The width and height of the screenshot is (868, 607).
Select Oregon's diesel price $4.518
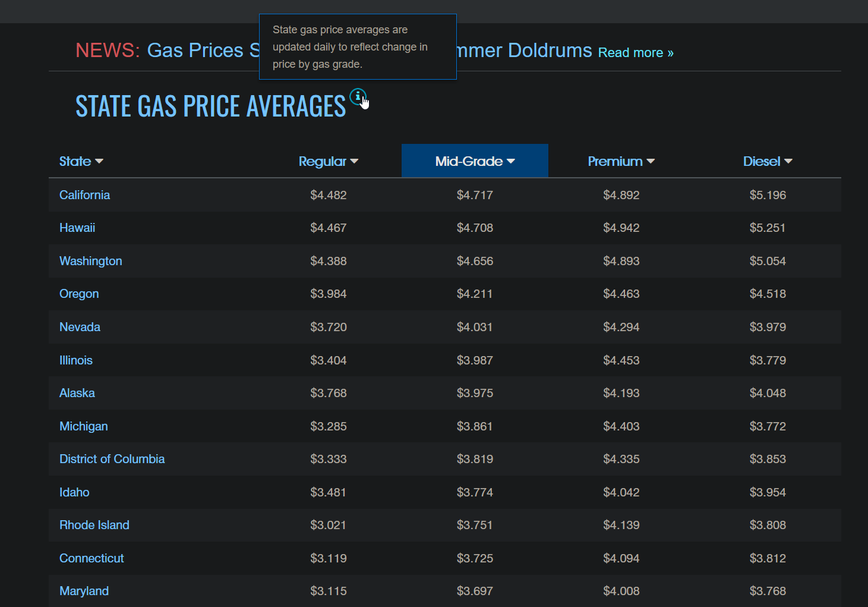pyautogui.click(x=768, y=294)
